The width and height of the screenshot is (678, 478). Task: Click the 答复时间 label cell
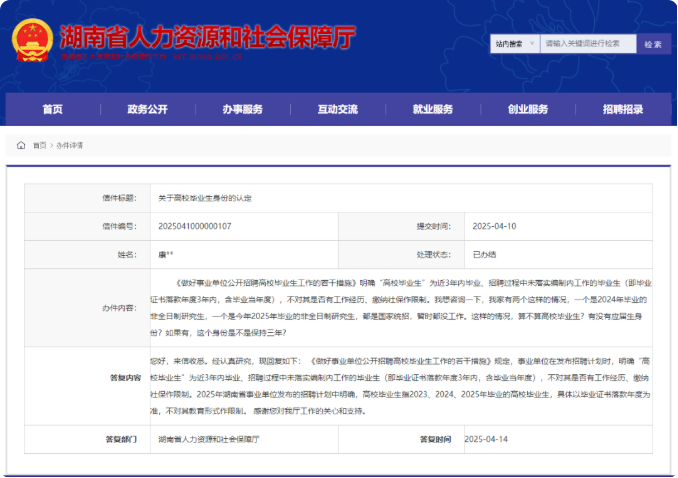(x=401, y=439)
